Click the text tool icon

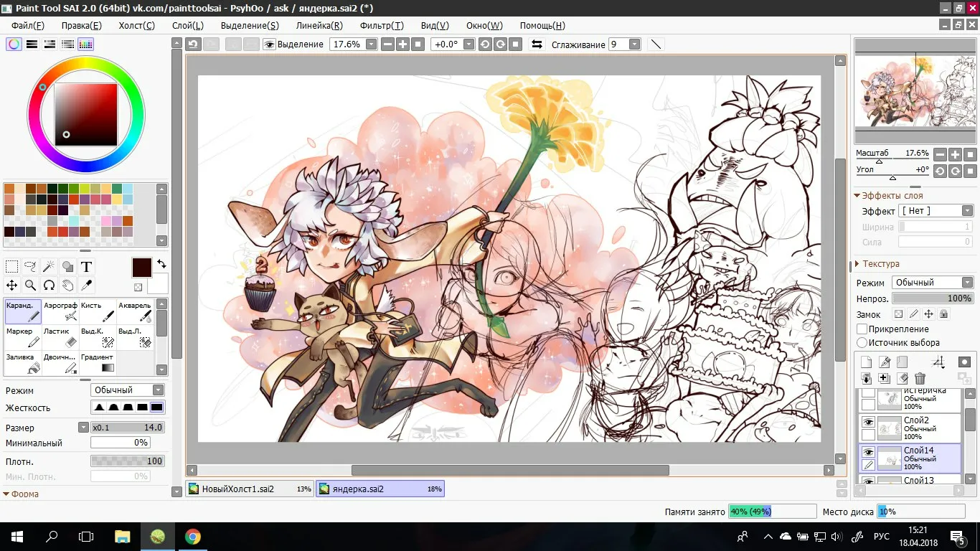[x=86, y=267]
